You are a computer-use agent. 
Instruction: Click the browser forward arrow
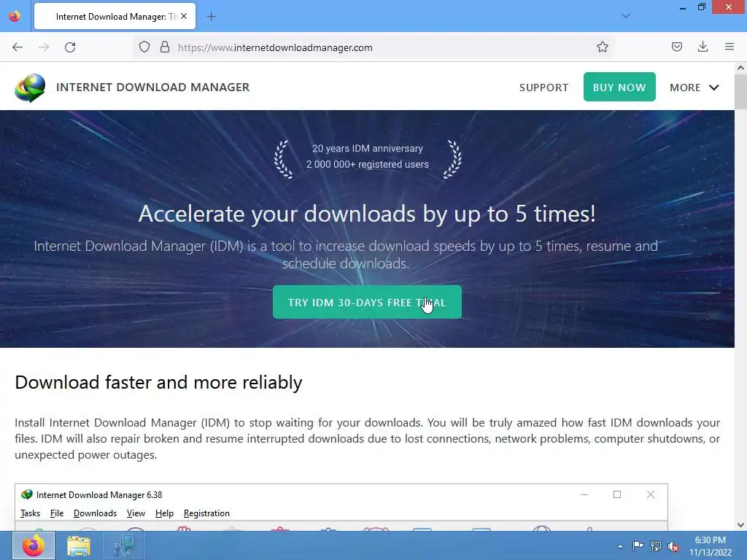44,47
